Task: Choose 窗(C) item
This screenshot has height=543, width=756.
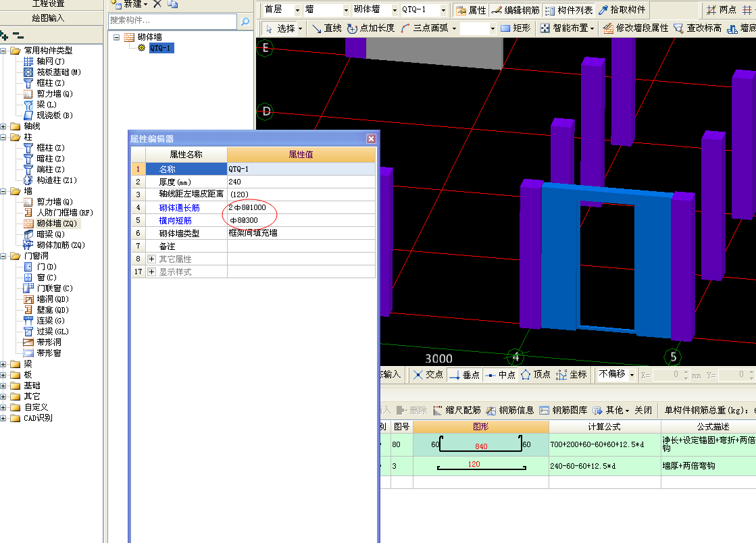Action: point(47,278)
